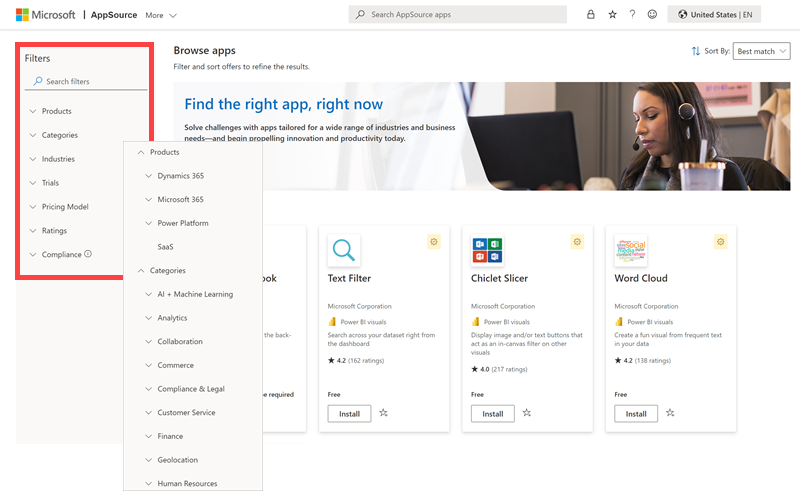Viewport: 800px width, 491px height.
Task: Click the badge icon on Chiclet Slicer card
Action: point(577,242)
